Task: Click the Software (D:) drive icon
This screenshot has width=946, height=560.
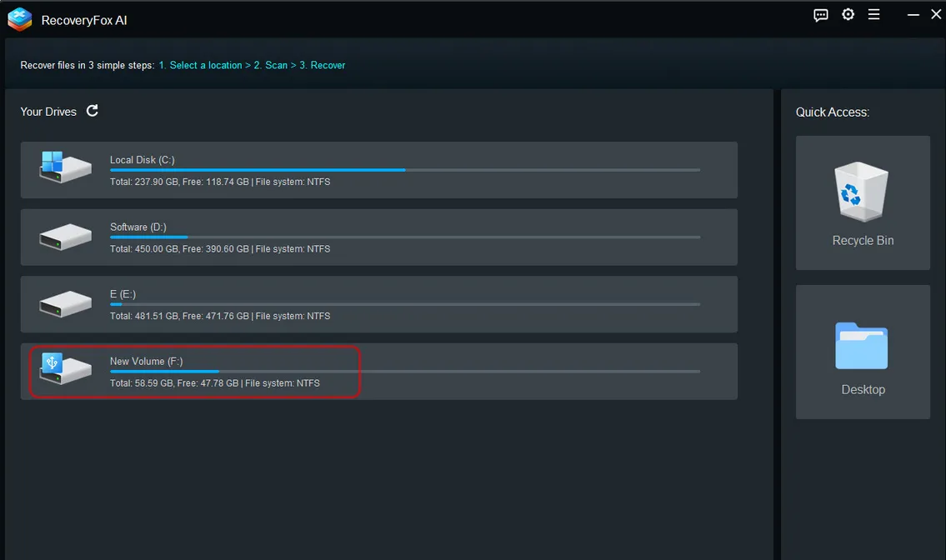Action: click(x=65, y=237)
